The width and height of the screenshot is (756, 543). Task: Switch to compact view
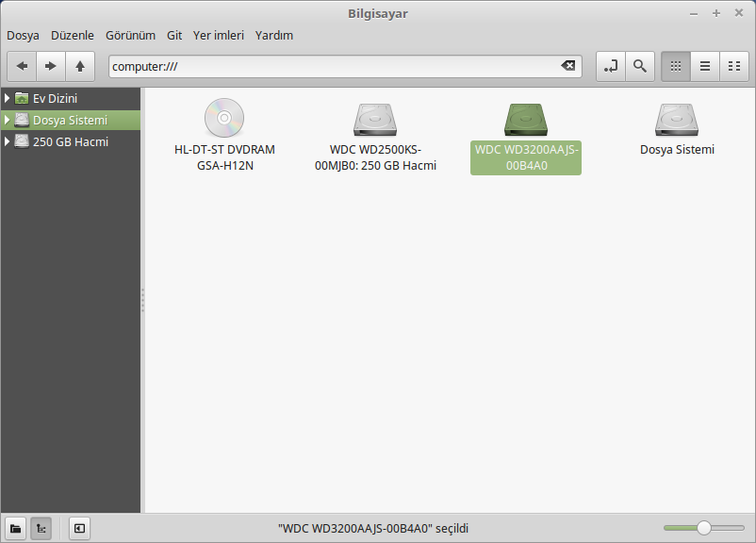(x=734, y=66)
